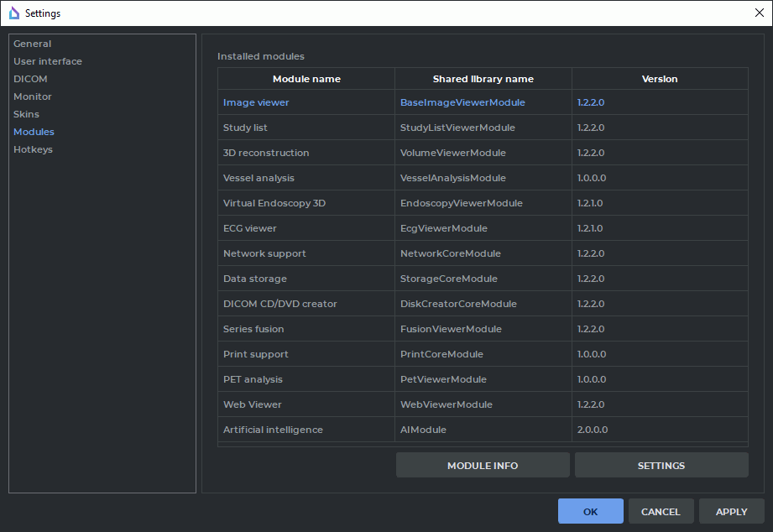Click the Settings window app logo icon
Screen dimensions: 773x532
(x=13, y=13)
